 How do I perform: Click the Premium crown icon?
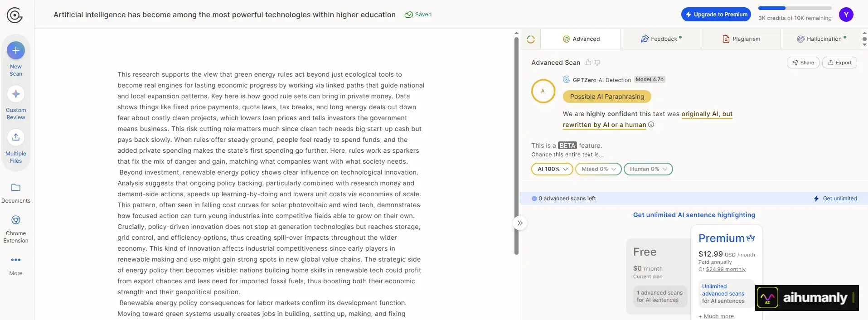(x=751, y=238)
